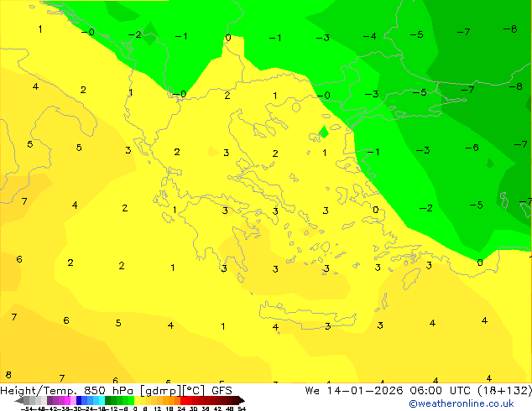Click the gray left arrow end of legend
The width and height of the screenshot is (532, 411).
click(x=19, y=400)
